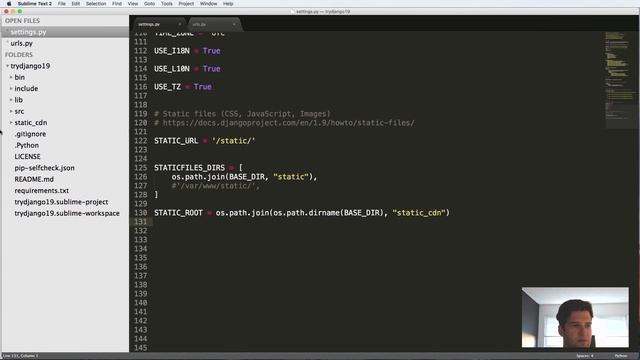Close the urls.py tab

pos(234,24)
